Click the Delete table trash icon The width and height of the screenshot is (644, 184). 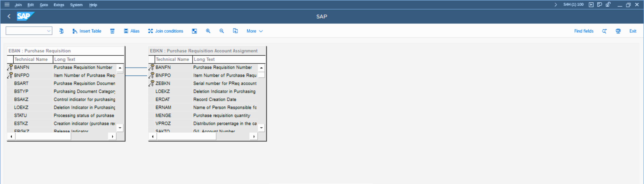[x=112, y=31]
